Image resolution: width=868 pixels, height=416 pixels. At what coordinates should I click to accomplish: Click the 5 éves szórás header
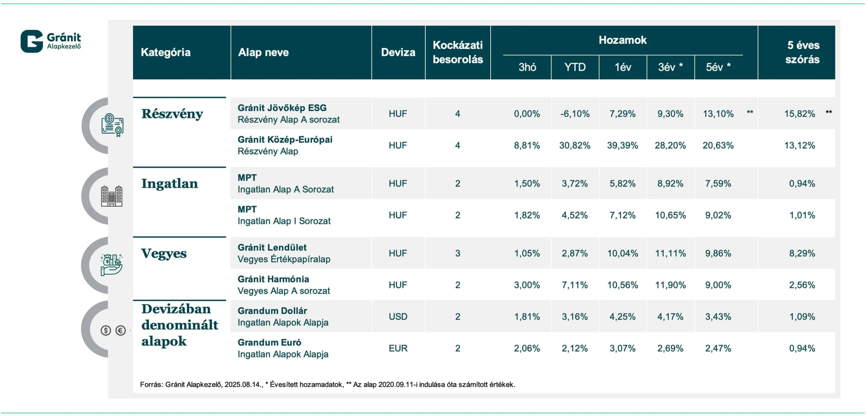[802, 52]
